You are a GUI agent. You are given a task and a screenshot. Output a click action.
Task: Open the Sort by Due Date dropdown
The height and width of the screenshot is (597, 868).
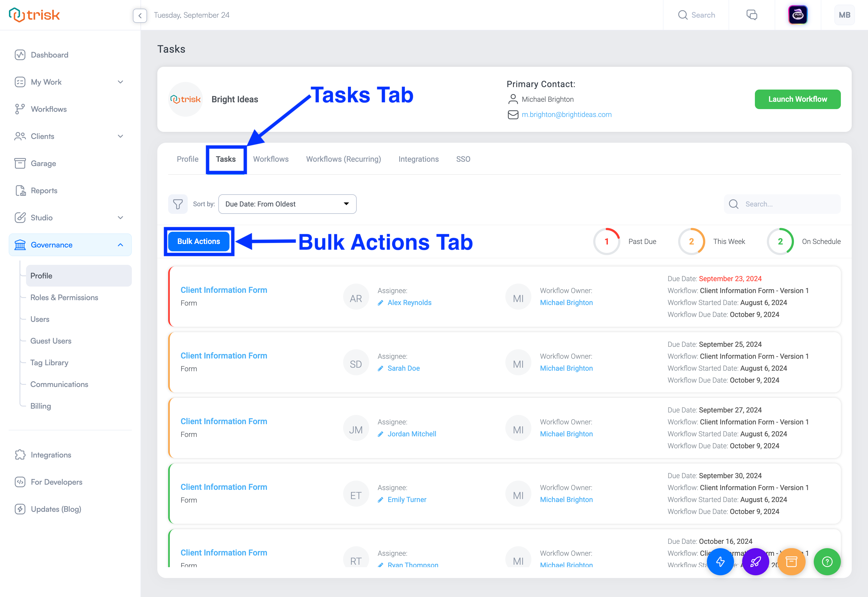287,204
